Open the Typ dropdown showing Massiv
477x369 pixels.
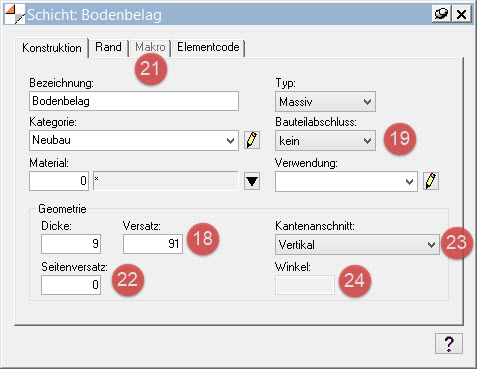tap(325, 102)
